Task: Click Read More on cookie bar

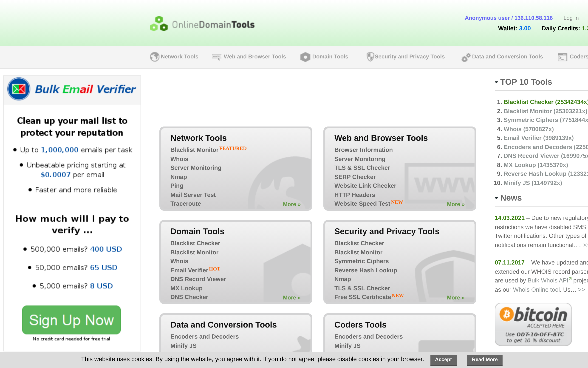Action: (484, 360)
